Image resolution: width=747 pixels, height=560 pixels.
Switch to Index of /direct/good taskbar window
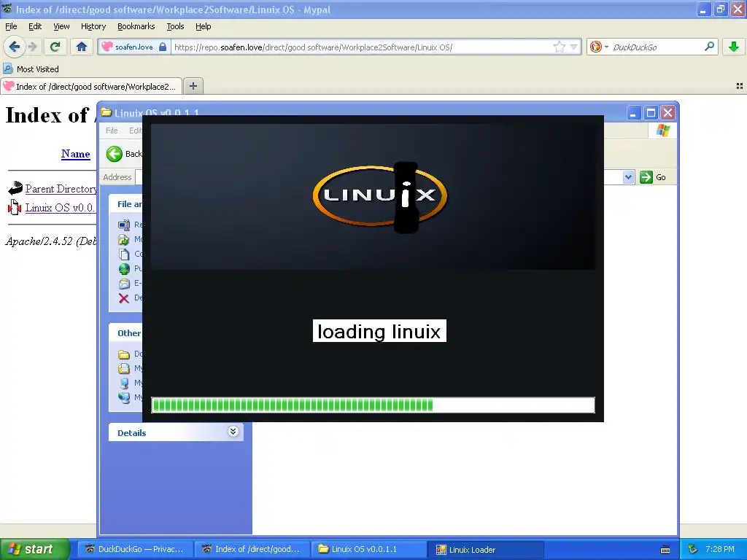tap(252, 549)
